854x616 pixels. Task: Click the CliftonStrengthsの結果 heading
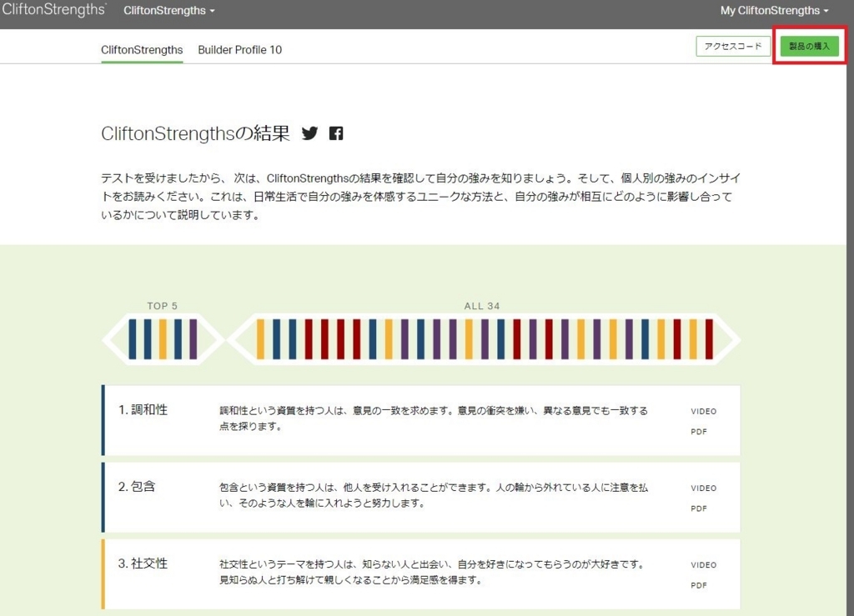coord(195,133)
